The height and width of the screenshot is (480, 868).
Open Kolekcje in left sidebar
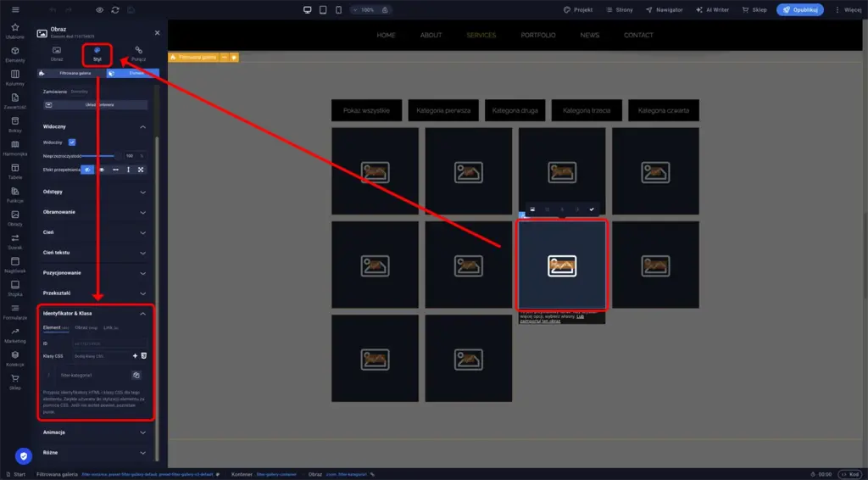pos(15,359)
